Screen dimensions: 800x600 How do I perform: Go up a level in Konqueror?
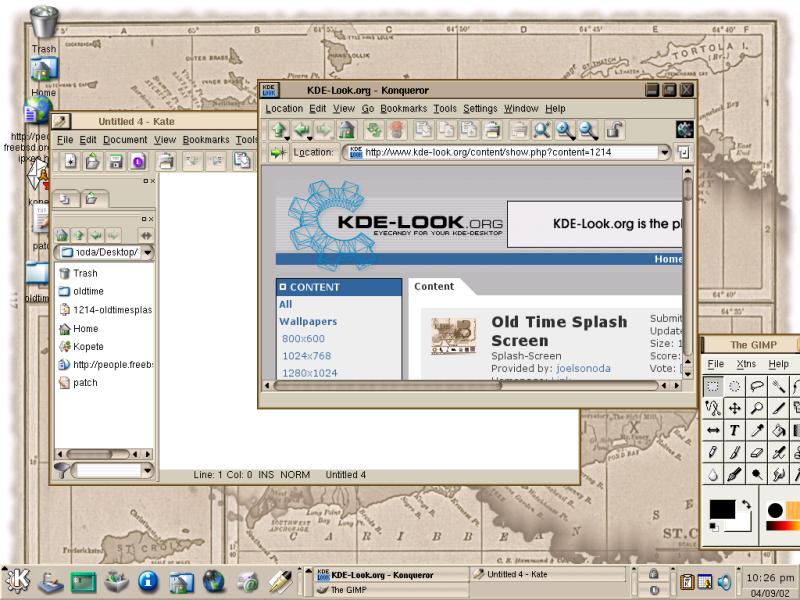pyautogui.click(x=279, y=130)
